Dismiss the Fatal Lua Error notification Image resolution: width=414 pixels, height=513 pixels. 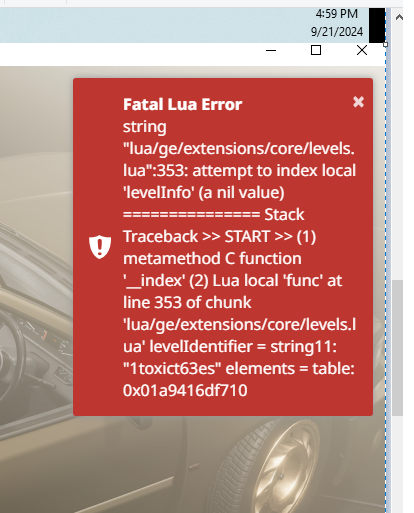[x=358, y=102]
